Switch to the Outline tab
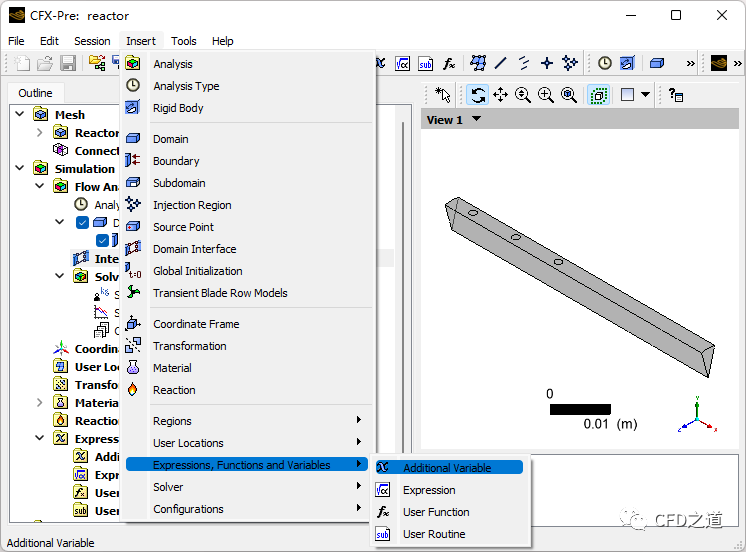Image resolution: width=746 pixels, height=552 pixels. pyautogui.click(x=35, y=93)
